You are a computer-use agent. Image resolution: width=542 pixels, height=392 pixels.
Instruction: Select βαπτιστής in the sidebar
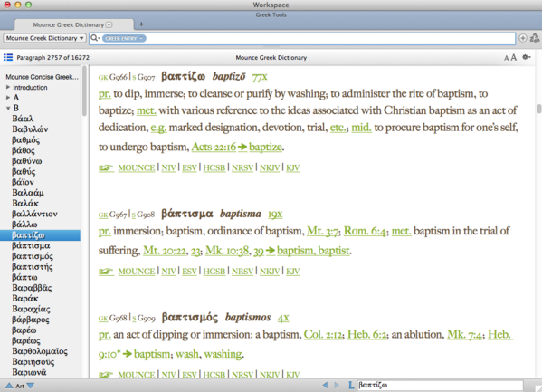pos(33,267)
